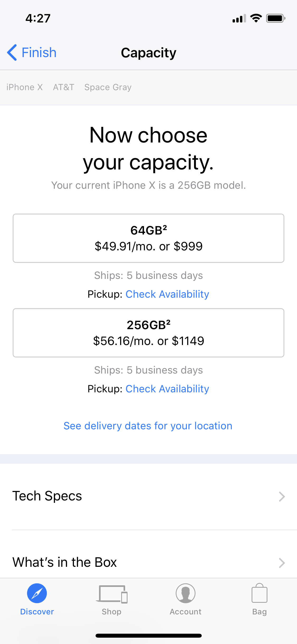
Task: Return to Space Gray color step
Action: tap(108, 87)
